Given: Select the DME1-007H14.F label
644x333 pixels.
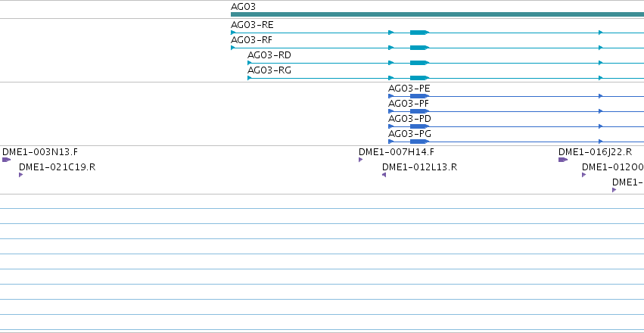Looking at the screenshot, I should click(397, 152).
